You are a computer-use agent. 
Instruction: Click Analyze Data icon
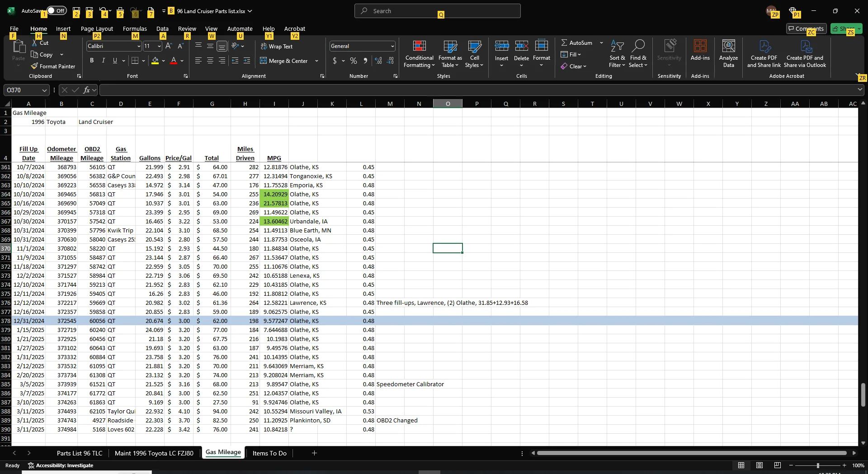[728, 46]
